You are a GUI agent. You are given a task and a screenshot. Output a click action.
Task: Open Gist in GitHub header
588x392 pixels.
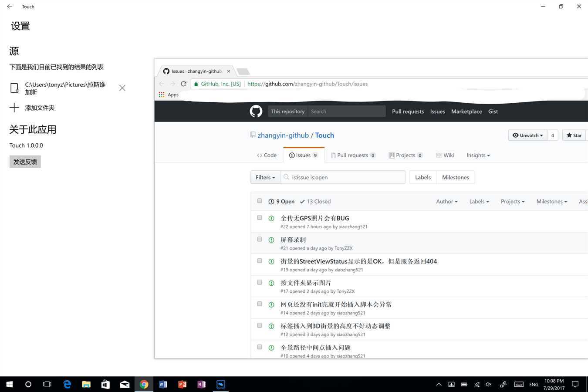pyautogui.click(x=493, y=112)
